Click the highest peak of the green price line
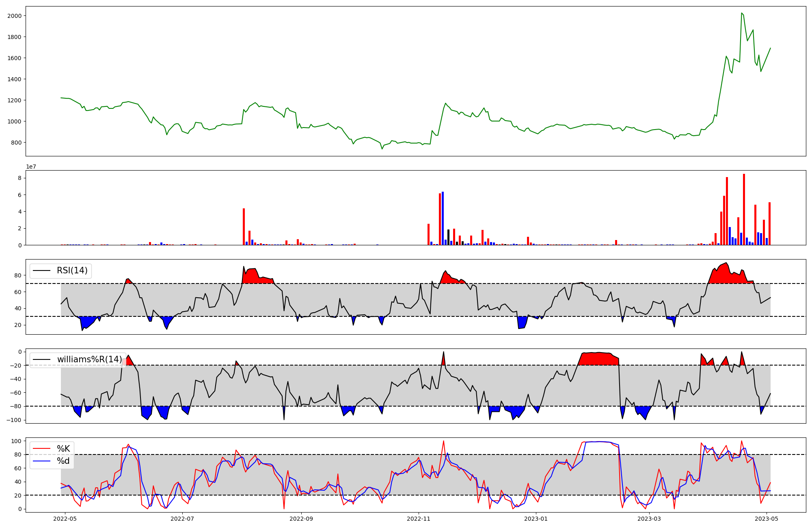This screenshot has width=812, height=528. tap(741, 13)
